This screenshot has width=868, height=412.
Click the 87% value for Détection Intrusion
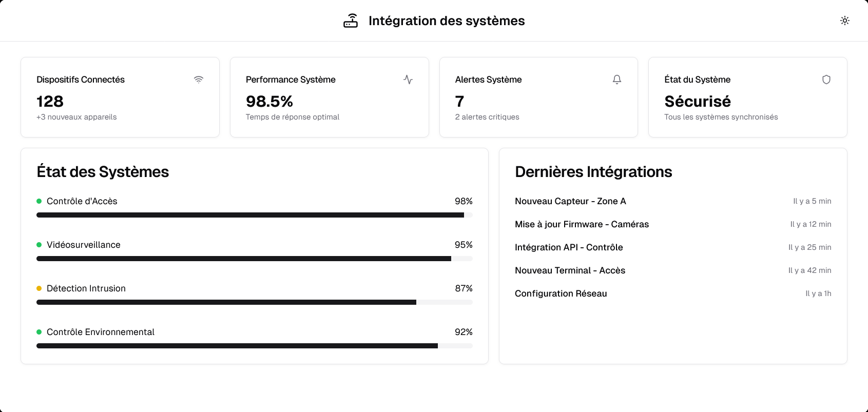click(464, 288)
